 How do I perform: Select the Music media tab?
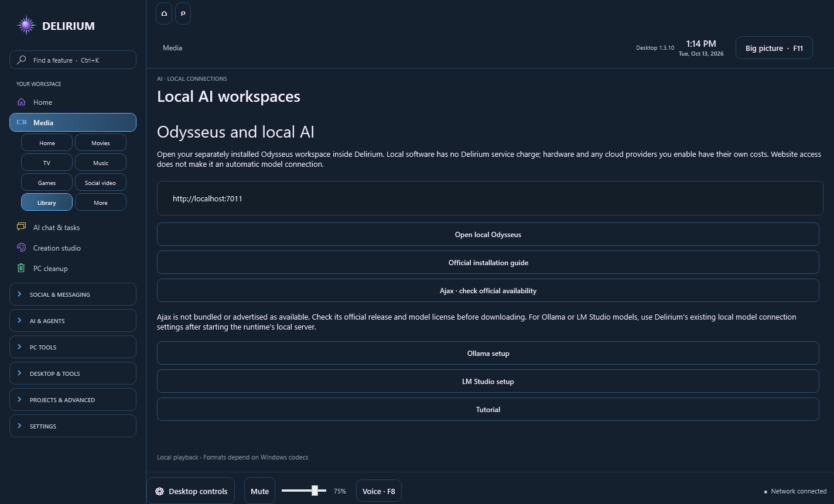click(101, 163)
